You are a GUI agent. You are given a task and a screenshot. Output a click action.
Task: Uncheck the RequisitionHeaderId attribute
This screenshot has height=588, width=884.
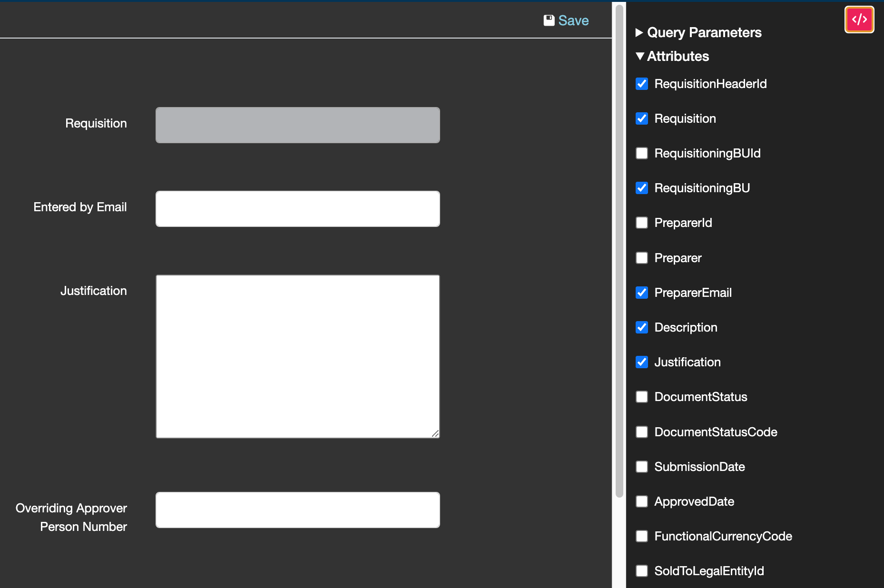642,84
